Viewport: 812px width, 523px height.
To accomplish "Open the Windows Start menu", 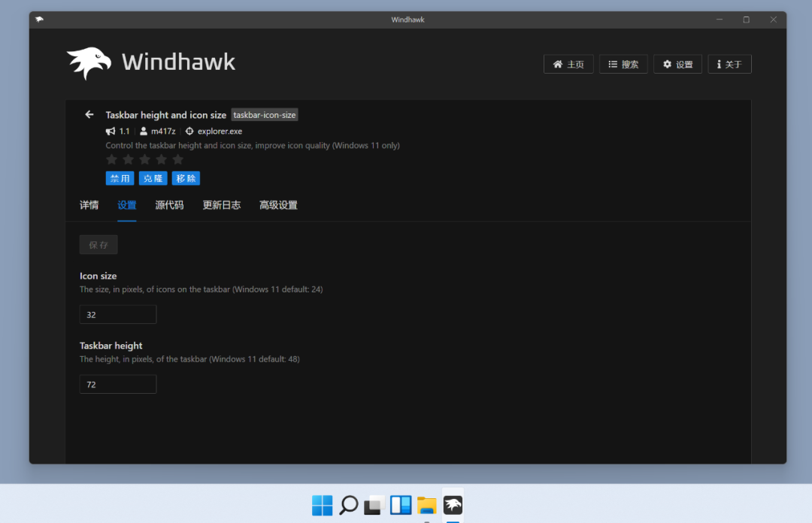I will 322,506.
